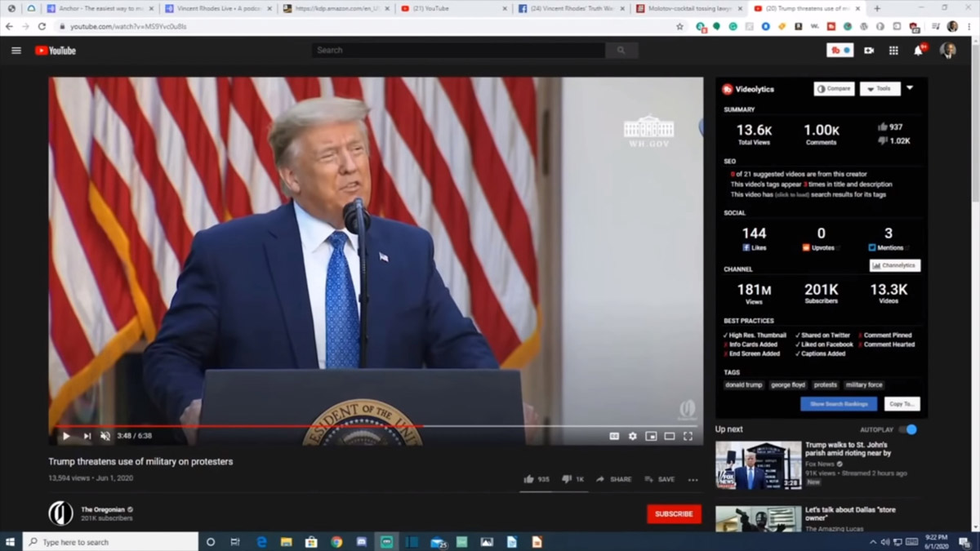Enter full screen video mode
The image size is (980, 551).
tap(688, 436)
